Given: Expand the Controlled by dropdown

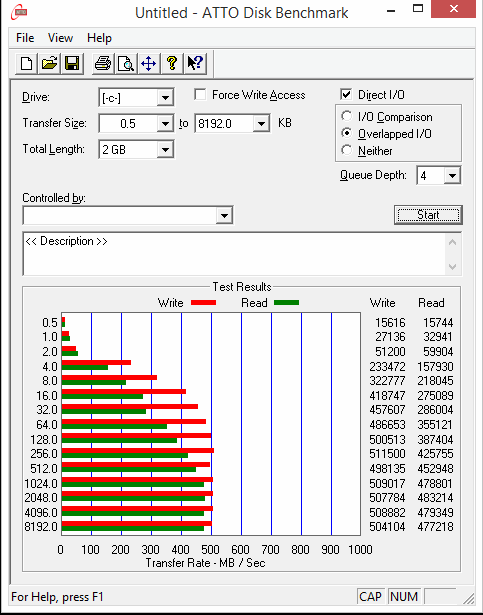Looking at the screenshot, I should click(224, 215).
